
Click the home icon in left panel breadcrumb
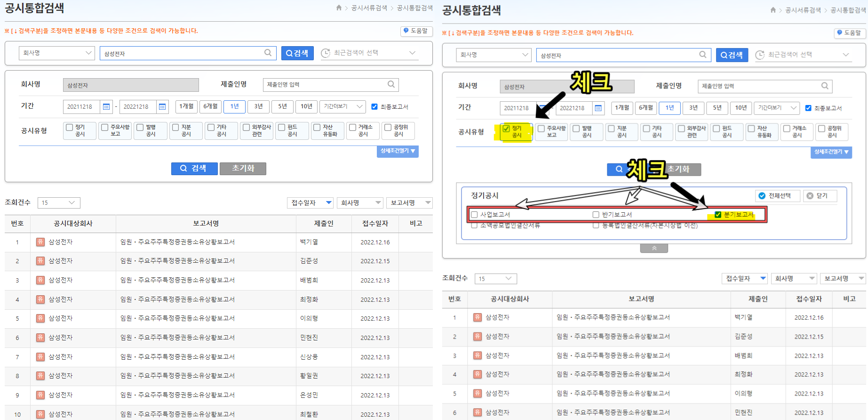pyautogui.click(x=339, y=8)
